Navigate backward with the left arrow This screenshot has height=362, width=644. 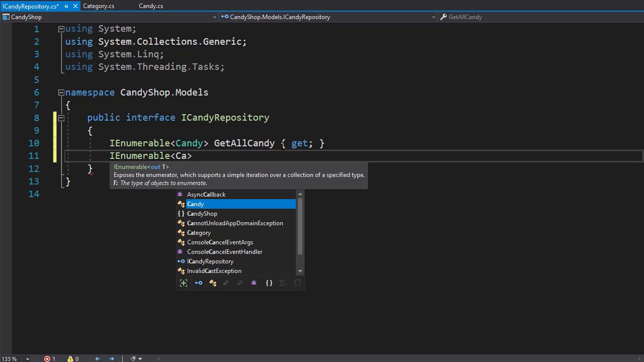pos(98,358)
